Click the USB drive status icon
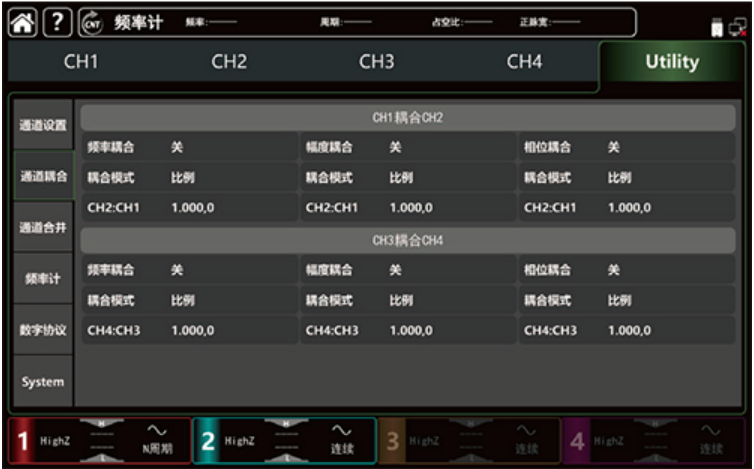Screen dimensions: 754x469 click(717, 28)
